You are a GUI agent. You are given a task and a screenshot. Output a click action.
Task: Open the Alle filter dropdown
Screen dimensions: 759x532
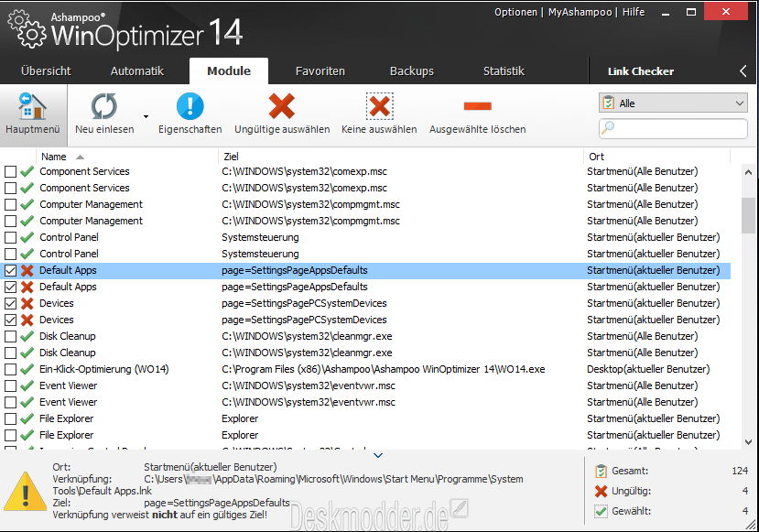tap(673, 103)
